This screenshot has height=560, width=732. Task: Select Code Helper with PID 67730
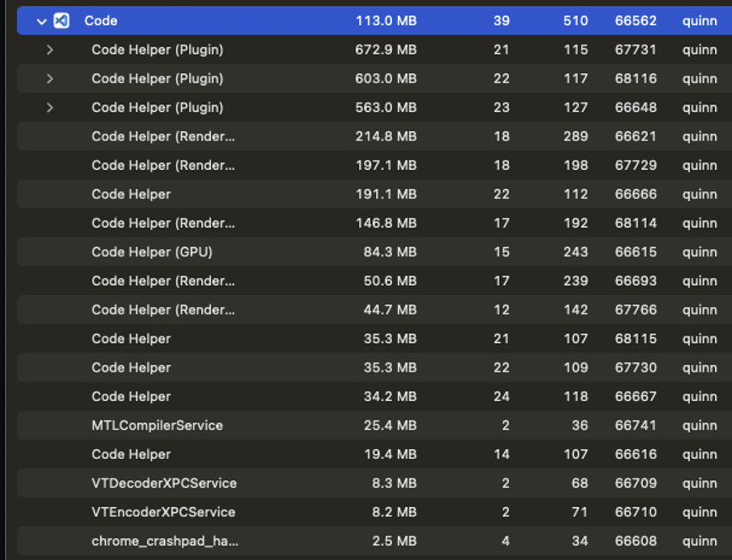click(131, 367)
